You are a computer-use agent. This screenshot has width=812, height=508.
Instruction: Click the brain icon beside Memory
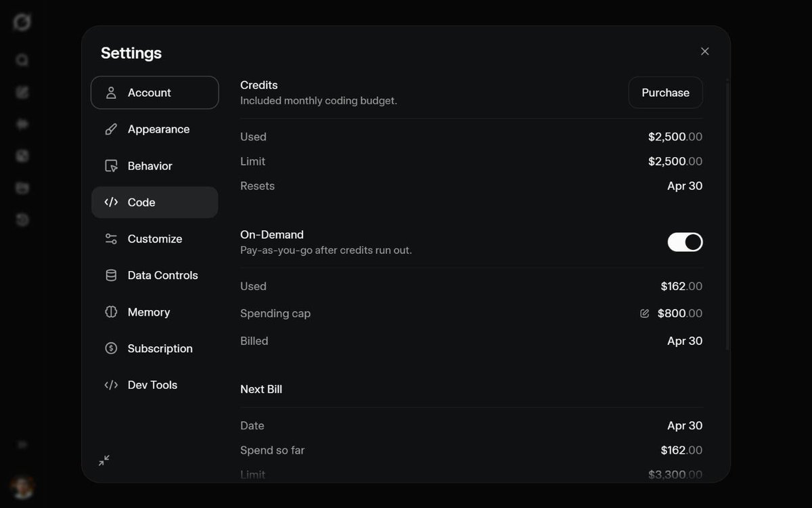(111, 312)
